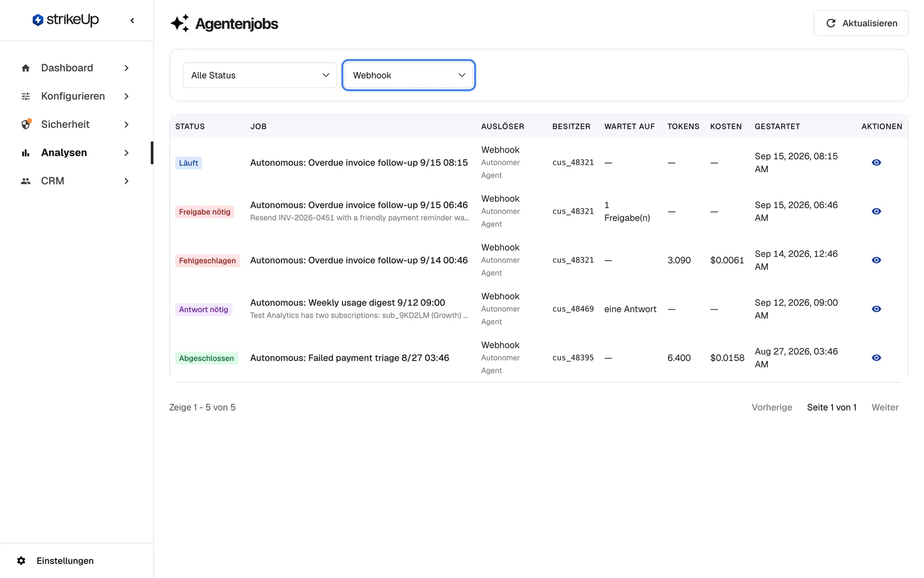
Task: Expand the Analysen menu chevron
Action: (x=126, y=153)
